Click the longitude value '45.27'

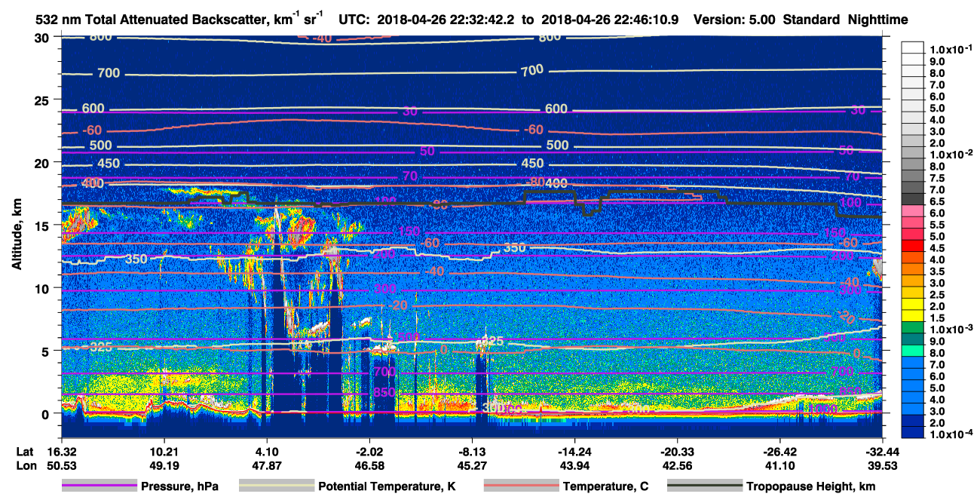pyautogui.click(x=472, y=466)
